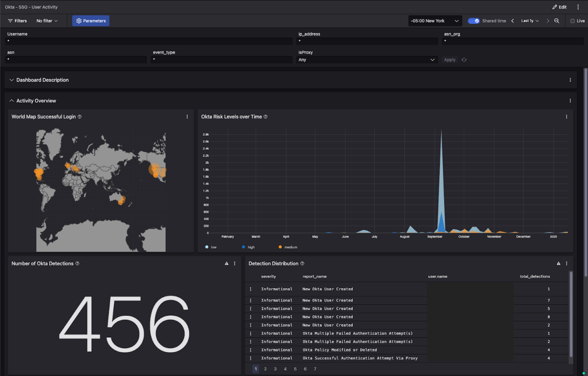Viewport: 588px width, 376px height.
Task: Click 'Okta Policy Modified or Deleted' cell
Action: [x=339, y=350]
